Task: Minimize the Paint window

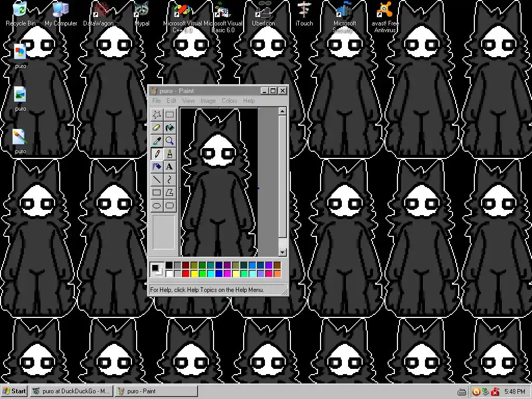Action: coord(265,91)
